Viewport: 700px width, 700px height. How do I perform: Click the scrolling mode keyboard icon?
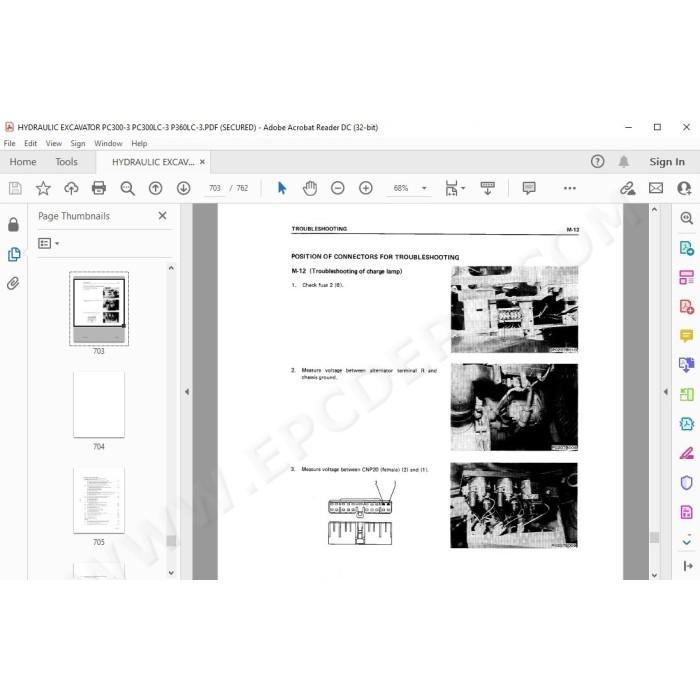tap(487, 188)
